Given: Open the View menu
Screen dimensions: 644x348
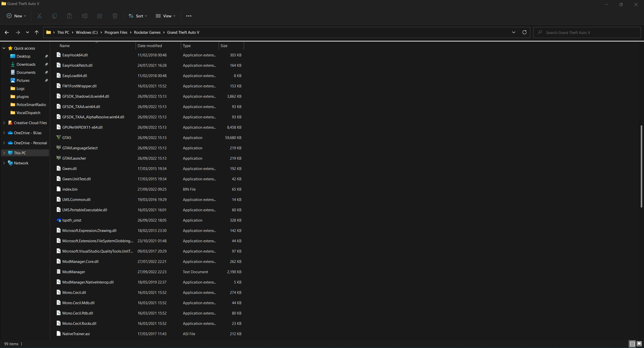Looking at the screenshot, I should coord(166,16).
